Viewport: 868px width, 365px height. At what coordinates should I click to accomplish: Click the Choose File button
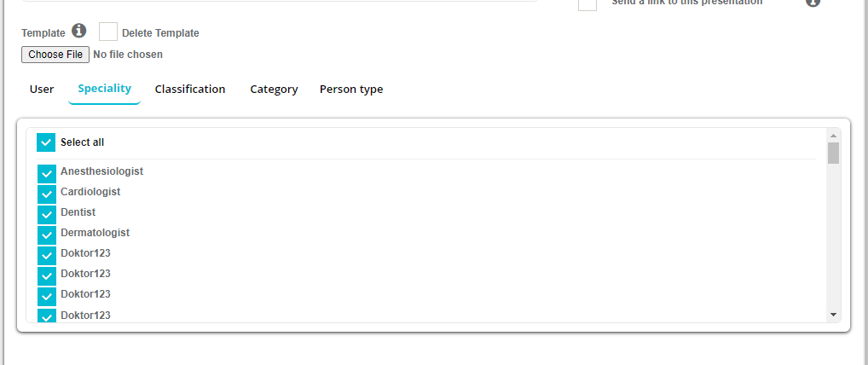point(55,55)
